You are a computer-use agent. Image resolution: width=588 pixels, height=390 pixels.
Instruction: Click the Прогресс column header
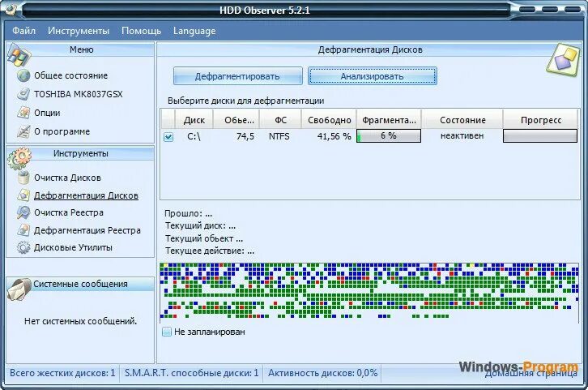(541, 120)
